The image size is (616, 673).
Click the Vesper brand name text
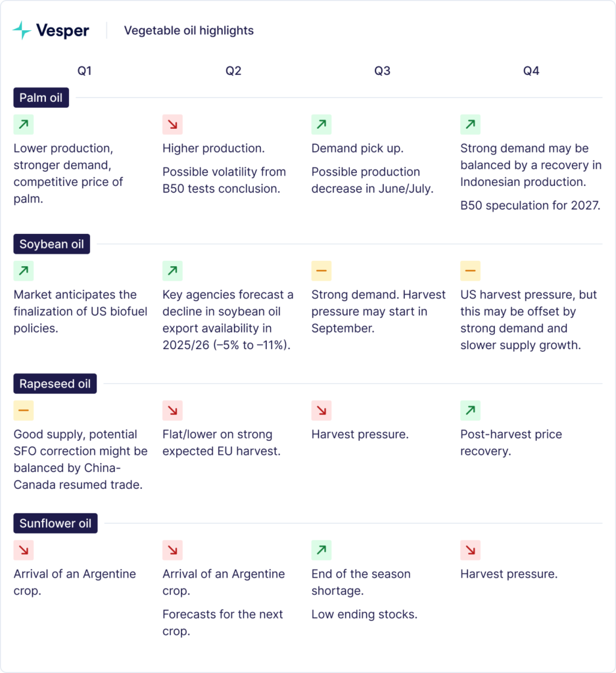click(62, 30)
